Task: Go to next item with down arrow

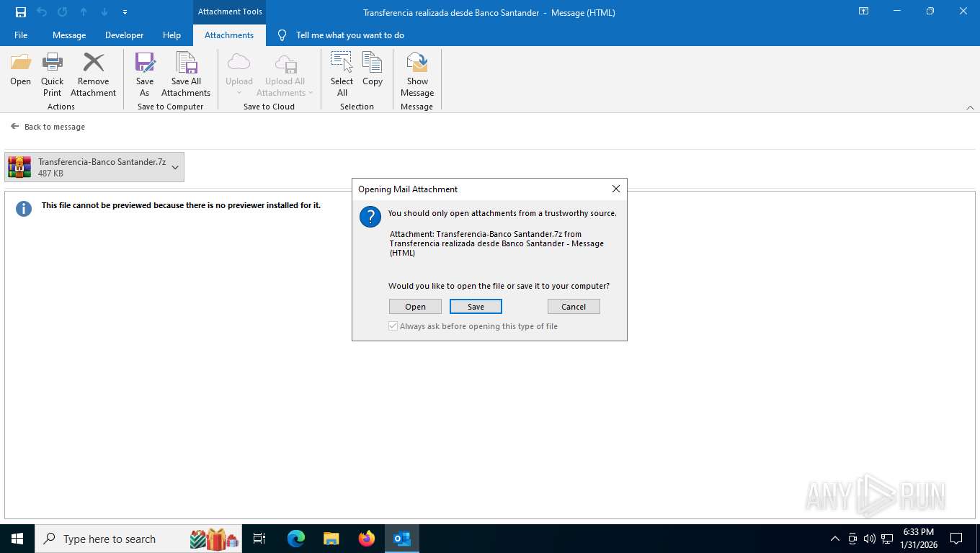Action: pyautogui.click(x=104, y=12)
